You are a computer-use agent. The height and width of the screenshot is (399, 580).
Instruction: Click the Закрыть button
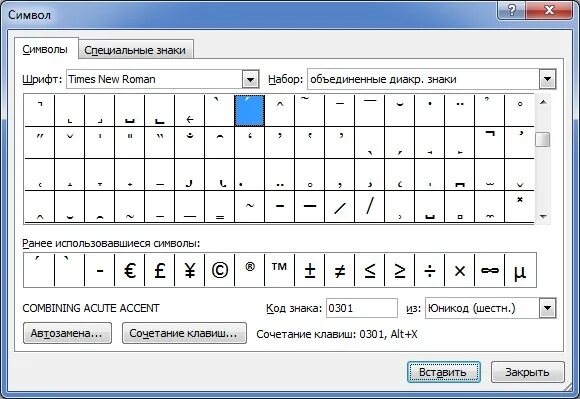coord(527,372)
